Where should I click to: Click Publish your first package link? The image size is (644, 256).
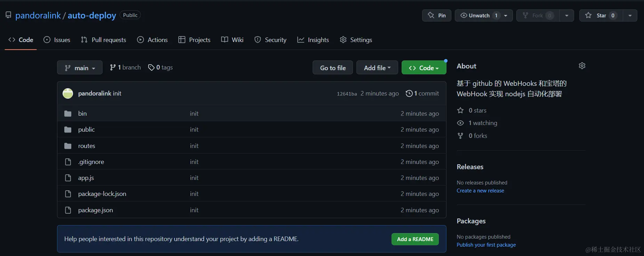(x=486, y=245)
